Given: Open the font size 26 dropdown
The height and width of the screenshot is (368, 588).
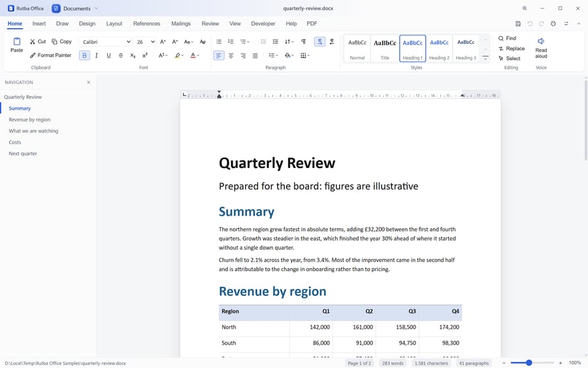Looking at the screenshot, I should (x=145, y=42).
